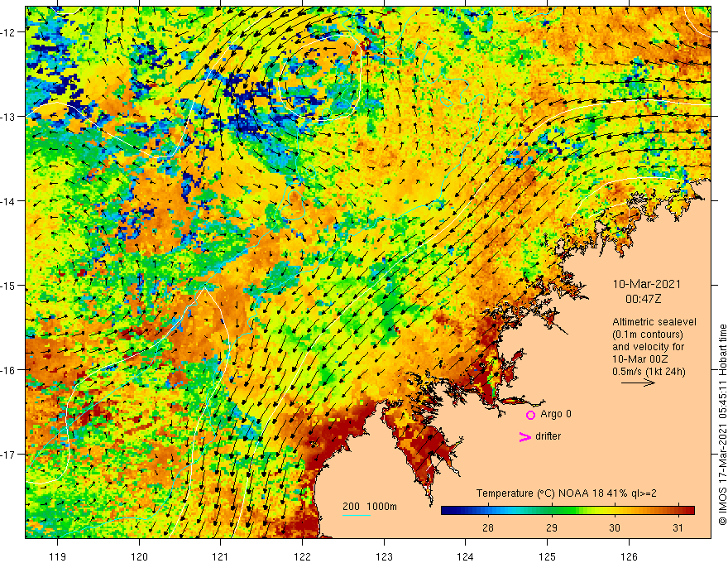
Task: Click longitude axis label 126
Action: 629,556
